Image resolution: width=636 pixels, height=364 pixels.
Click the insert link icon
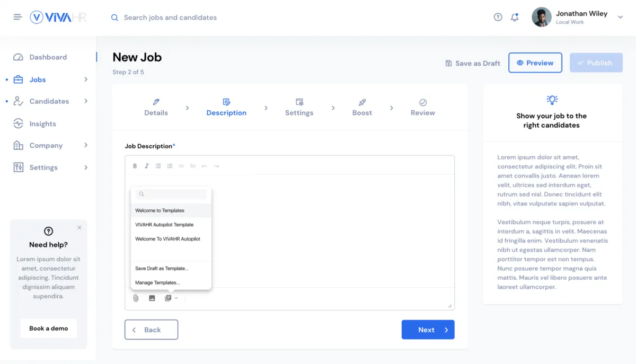[181, 166]
